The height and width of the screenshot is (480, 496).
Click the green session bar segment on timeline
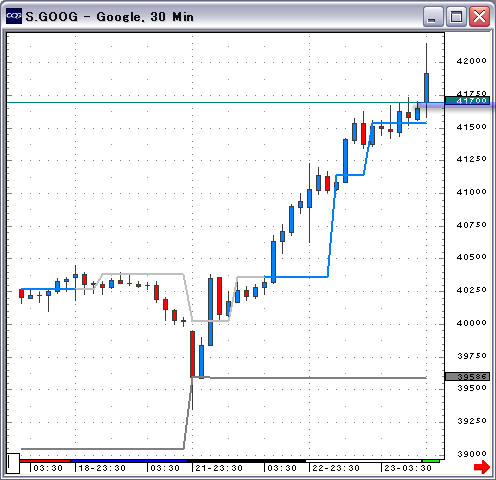(x=431, y=461)
